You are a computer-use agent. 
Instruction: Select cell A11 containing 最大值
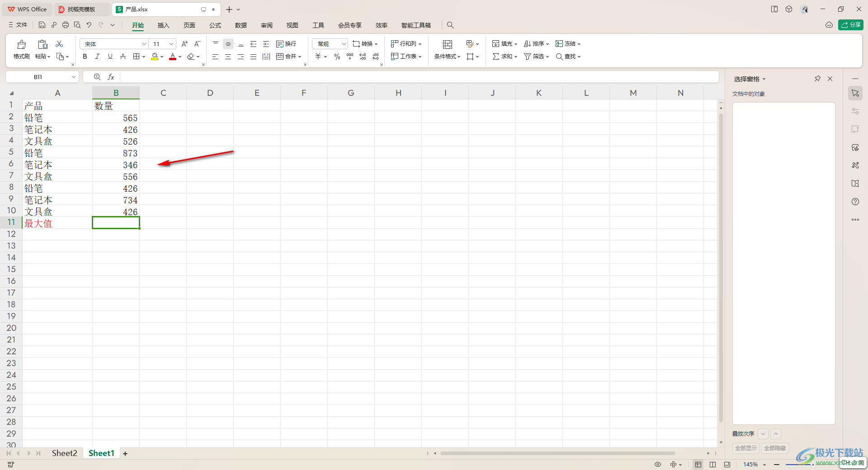point(57,223)
